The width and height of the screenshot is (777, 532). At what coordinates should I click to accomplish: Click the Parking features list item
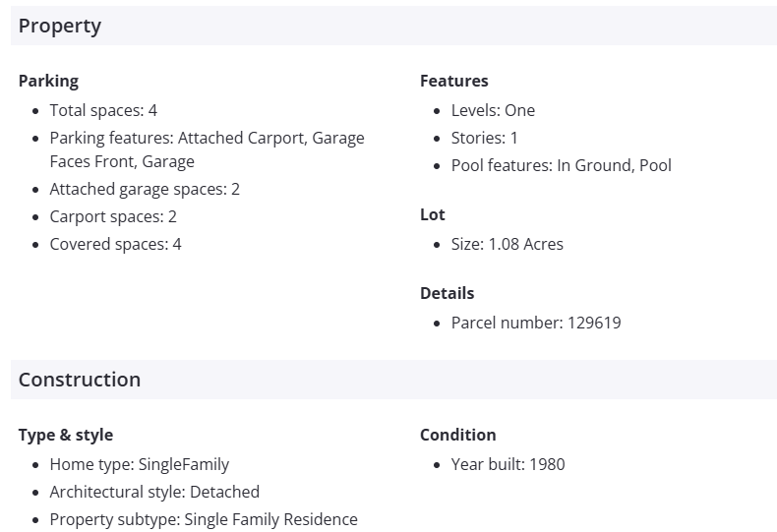click(x=207, y=149)
